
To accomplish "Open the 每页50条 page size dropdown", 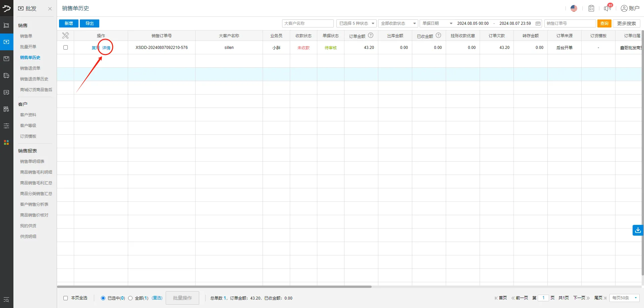I will click(x=624, y=298).
